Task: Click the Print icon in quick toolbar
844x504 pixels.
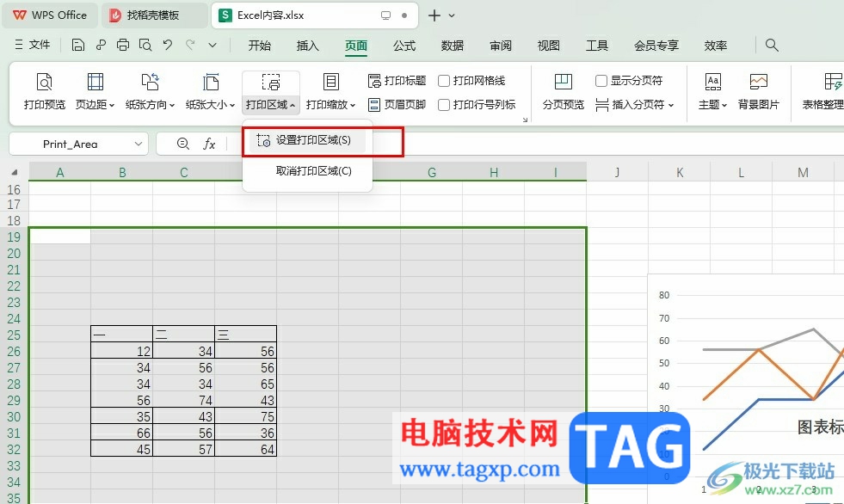Action: (123, 46)
